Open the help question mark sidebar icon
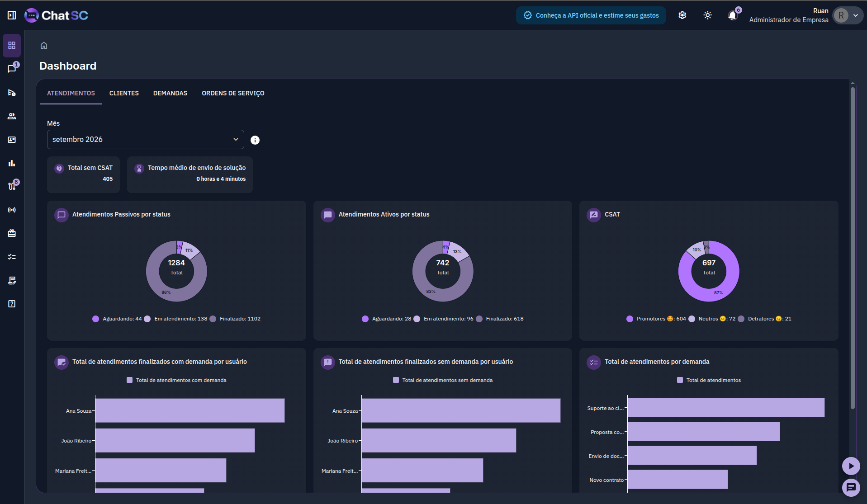The height and width of the screenshot is (504, 867). pos(12,304)
